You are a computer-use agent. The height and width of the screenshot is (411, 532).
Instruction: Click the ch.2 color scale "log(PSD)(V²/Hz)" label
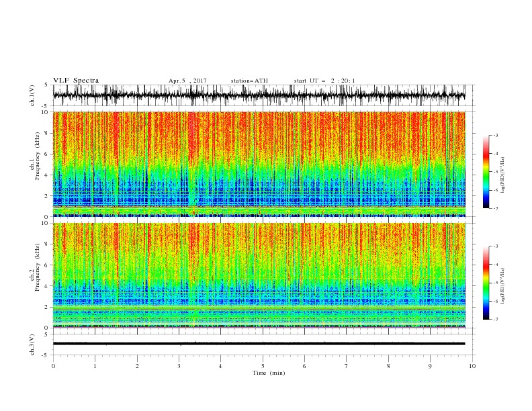[502, 287]
